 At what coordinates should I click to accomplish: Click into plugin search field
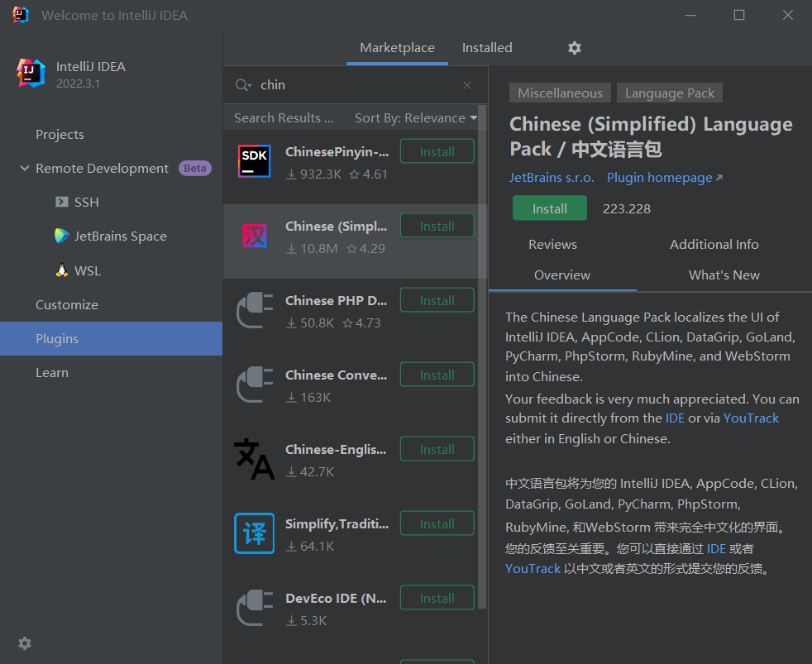357,85
